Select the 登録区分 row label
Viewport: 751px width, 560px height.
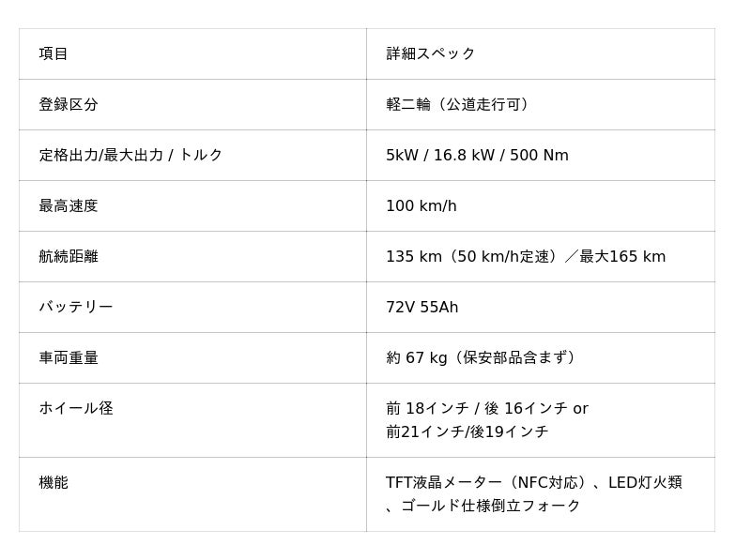coord(69,104)
